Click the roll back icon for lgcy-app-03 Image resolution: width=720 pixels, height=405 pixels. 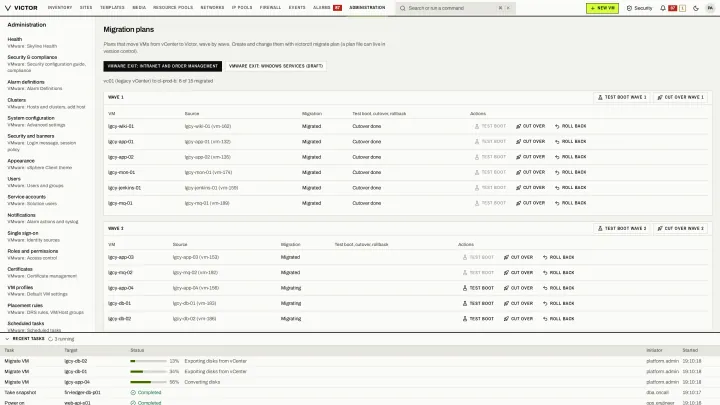[x=545, y=258]
